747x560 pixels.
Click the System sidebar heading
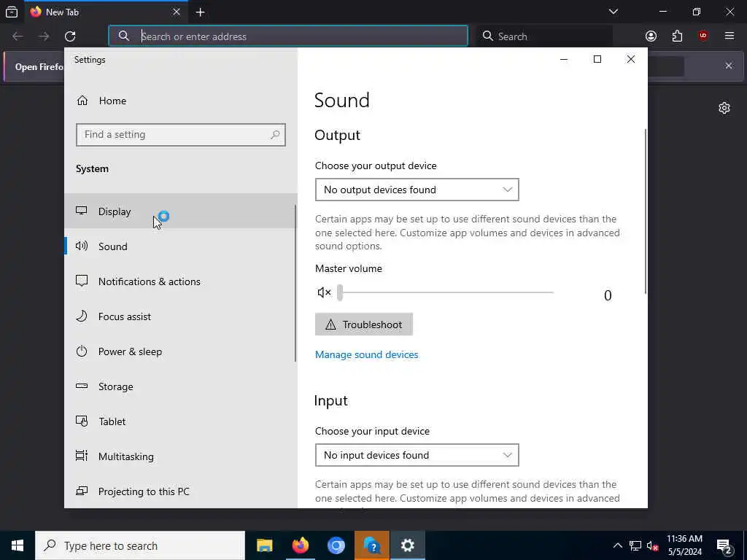[92, 168]
